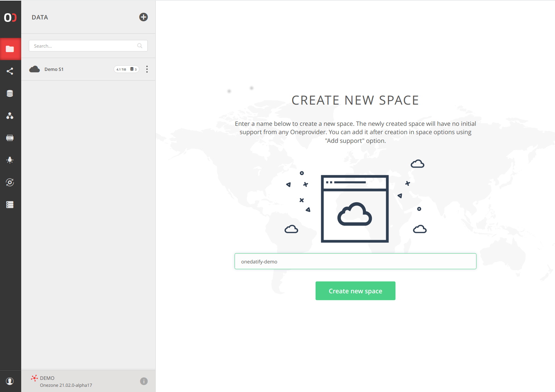Open the user account icon

point(10,381)
